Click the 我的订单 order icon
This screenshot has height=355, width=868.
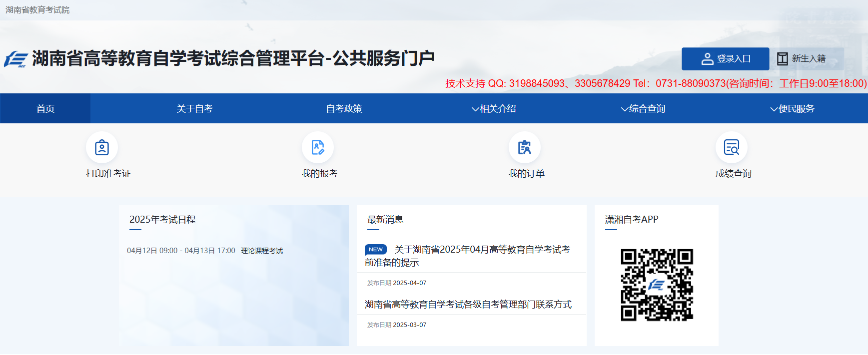[x=524, y=148]
